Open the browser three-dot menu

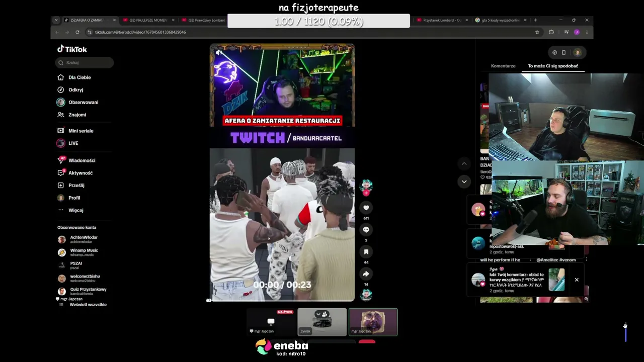(586, 32)
